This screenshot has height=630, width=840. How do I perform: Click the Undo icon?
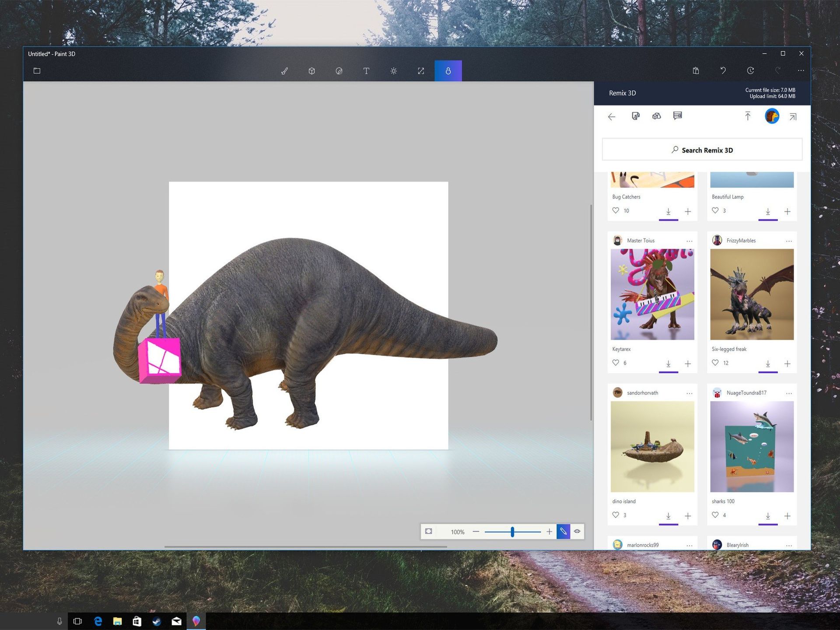coord(723,70)
